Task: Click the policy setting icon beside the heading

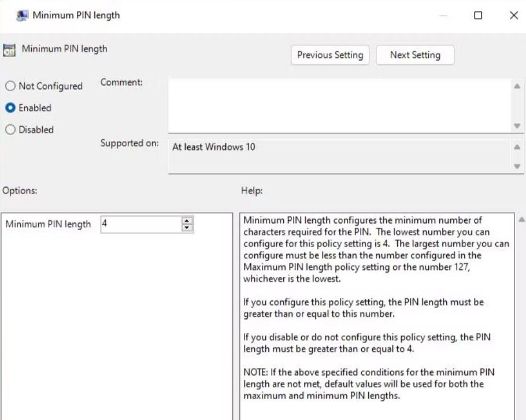Action: (10, 50)
